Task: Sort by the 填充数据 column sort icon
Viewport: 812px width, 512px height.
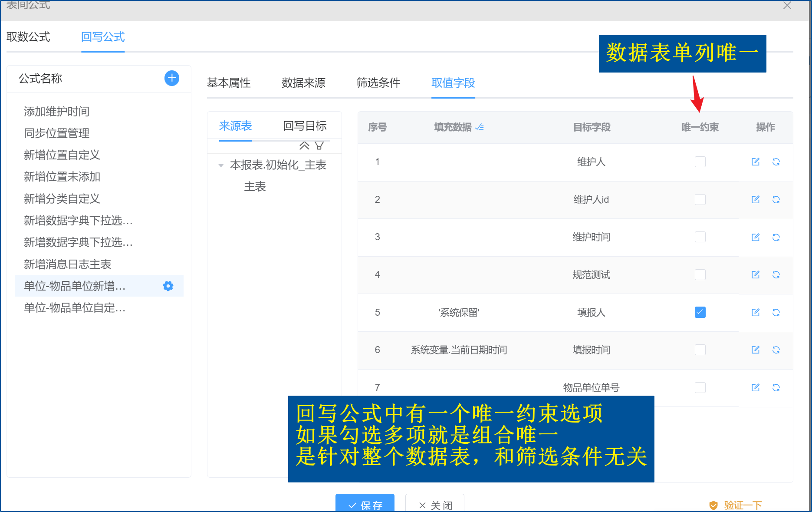Action: click(x=479, y=127)
